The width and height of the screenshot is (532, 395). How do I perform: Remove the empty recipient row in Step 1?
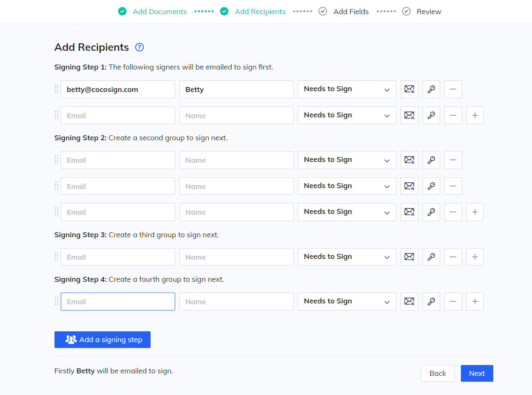point(453,115)
